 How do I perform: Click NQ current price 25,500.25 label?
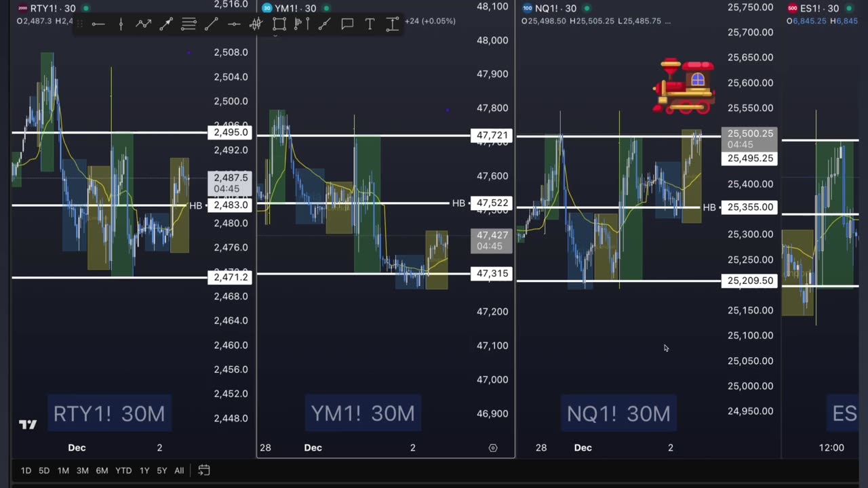pos(749,139)
